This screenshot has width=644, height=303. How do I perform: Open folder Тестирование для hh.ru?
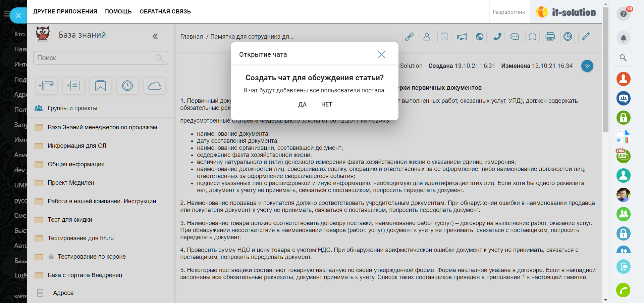coord(80,238)
